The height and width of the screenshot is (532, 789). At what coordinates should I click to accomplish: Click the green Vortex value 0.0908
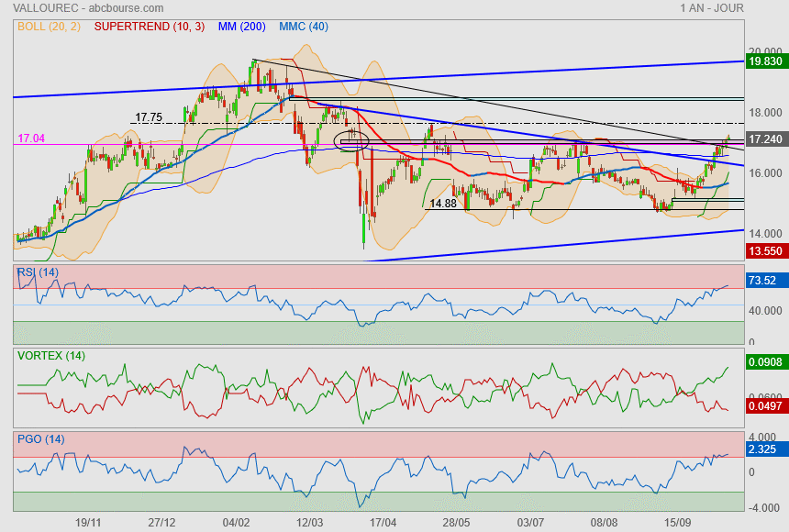tap(765, 362)
